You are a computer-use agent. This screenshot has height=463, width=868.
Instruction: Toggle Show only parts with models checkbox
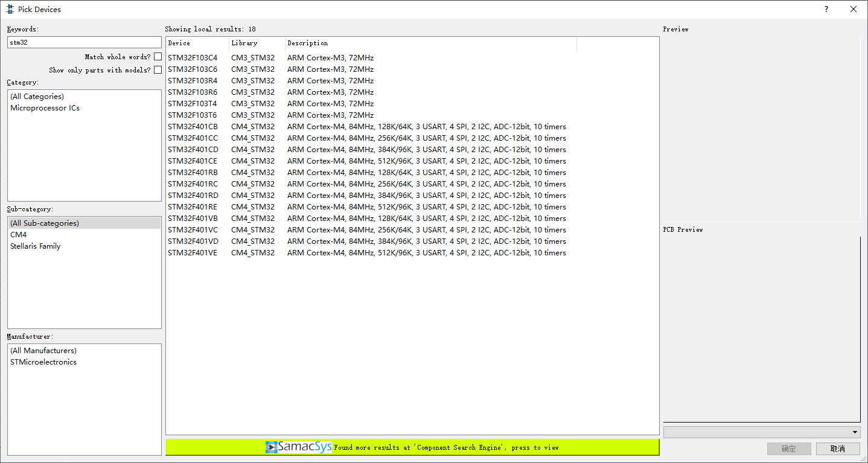pyautogui.click(x=158, y=70)
